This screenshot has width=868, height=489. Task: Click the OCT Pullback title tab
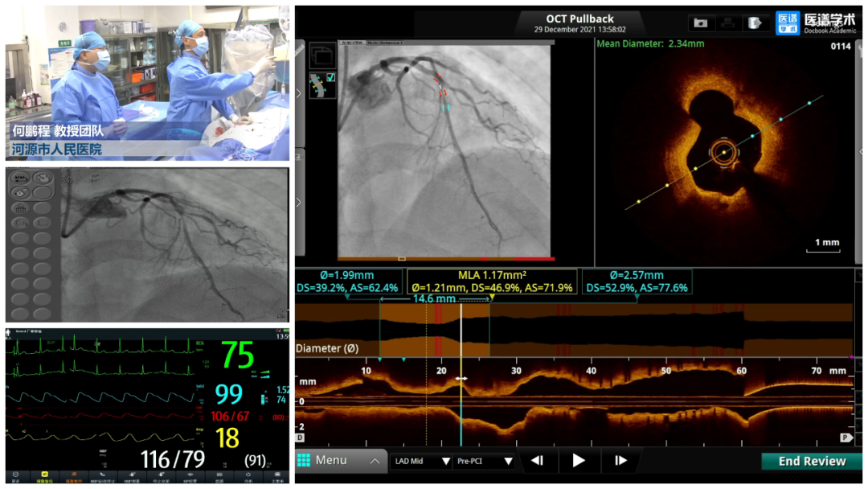[579, 23]
